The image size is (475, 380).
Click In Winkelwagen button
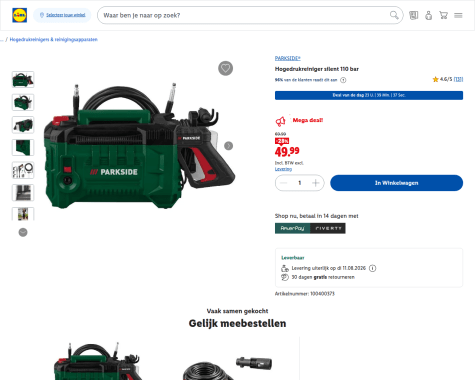click(x=396, y=183)
